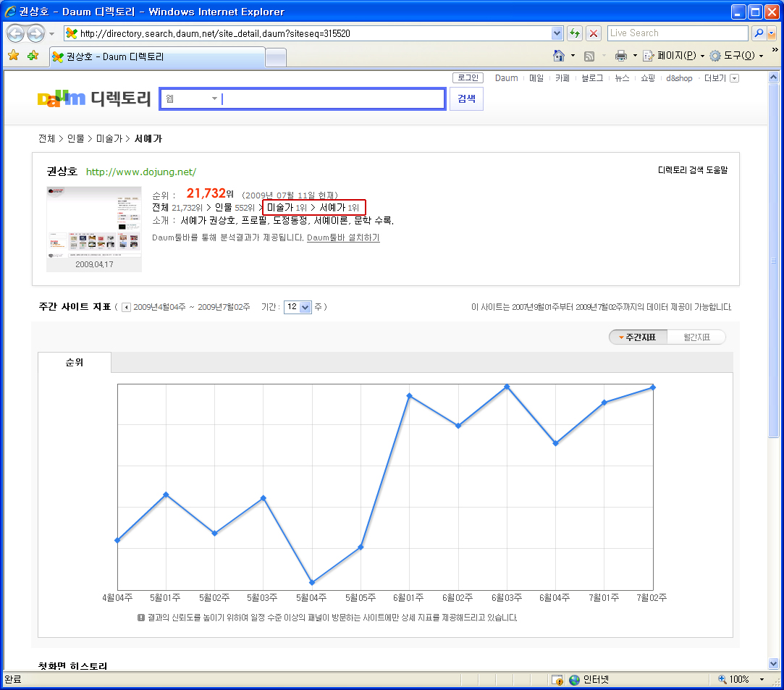
Task: Select the 주간지표 toggle
Action: [x=638, y=337]
